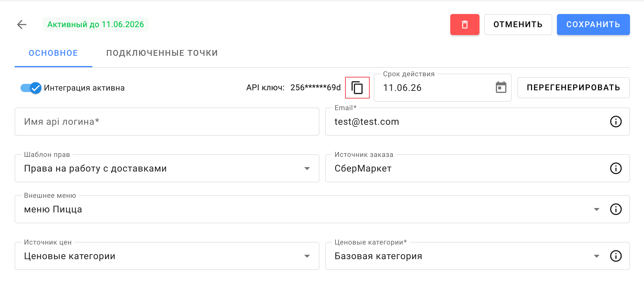Expand the Ценовые категории dropdown arrow
The height and width of the screenshot is (284, 644).
[x=596, y=256]
